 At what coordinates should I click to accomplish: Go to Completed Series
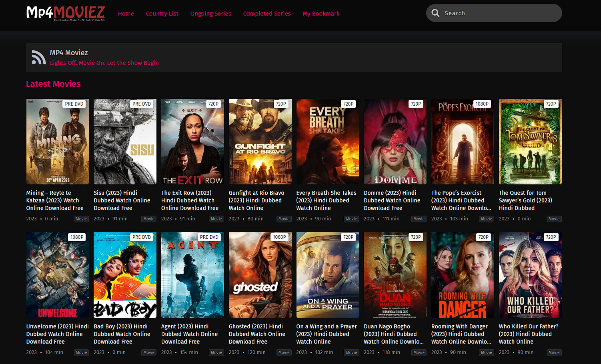point(267,14)
